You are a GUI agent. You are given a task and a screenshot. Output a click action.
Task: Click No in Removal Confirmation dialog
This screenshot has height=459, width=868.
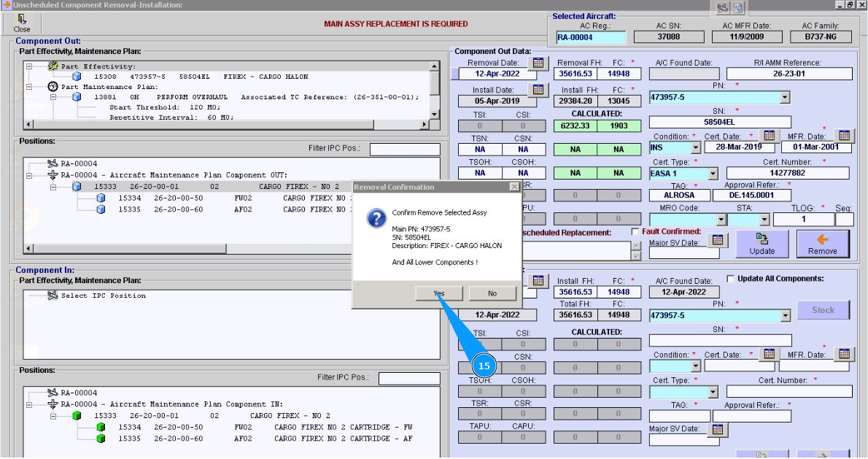click(x=492, y=293)
